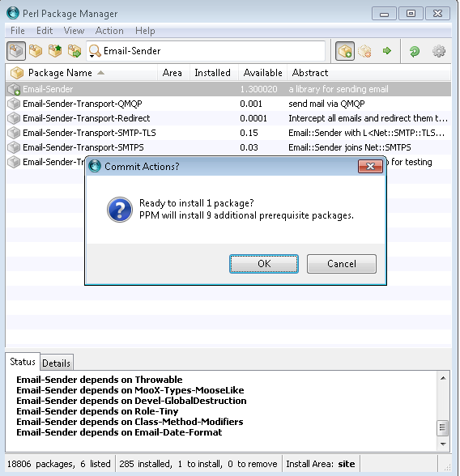Select the Email-Sender-Transport-Redirect row
Viewport: 460px width, 476px height.
point(228,118)
